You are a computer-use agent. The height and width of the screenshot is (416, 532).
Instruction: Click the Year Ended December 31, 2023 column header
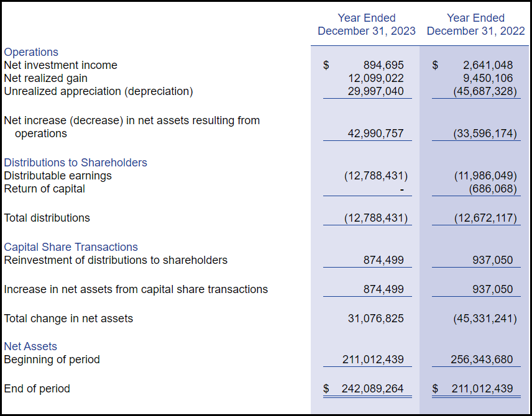[x=367, y=24]
